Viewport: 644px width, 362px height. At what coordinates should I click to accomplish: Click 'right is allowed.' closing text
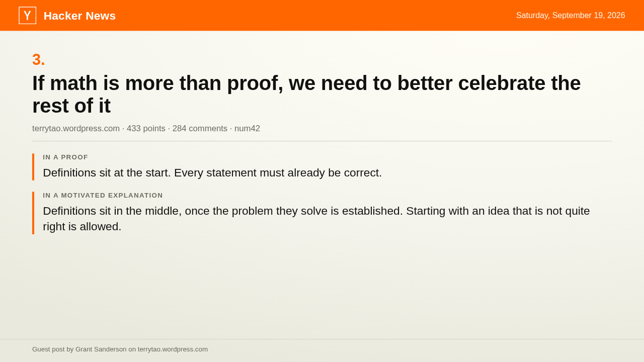[x=82, y=227]
